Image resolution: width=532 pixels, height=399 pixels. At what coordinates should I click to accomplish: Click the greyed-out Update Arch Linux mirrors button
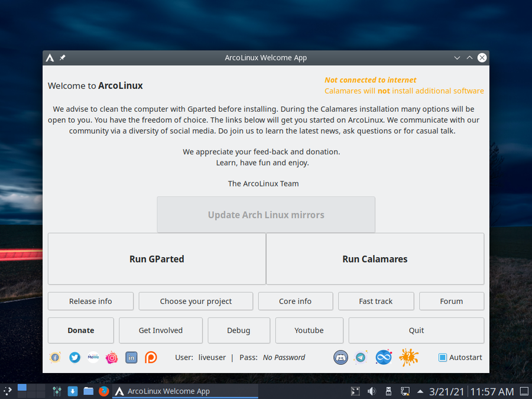(266, 215)
